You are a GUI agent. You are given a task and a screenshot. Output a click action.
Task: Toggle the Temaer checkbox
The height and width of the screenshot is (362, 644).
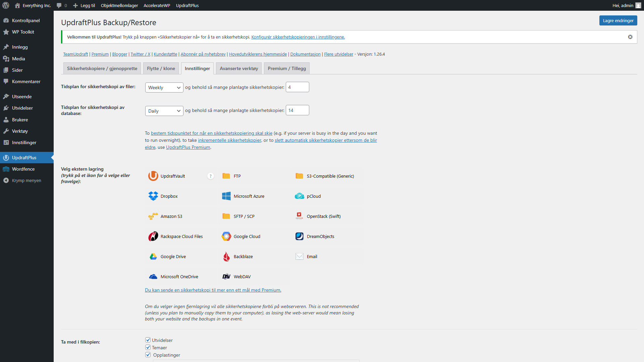(148, 348)
